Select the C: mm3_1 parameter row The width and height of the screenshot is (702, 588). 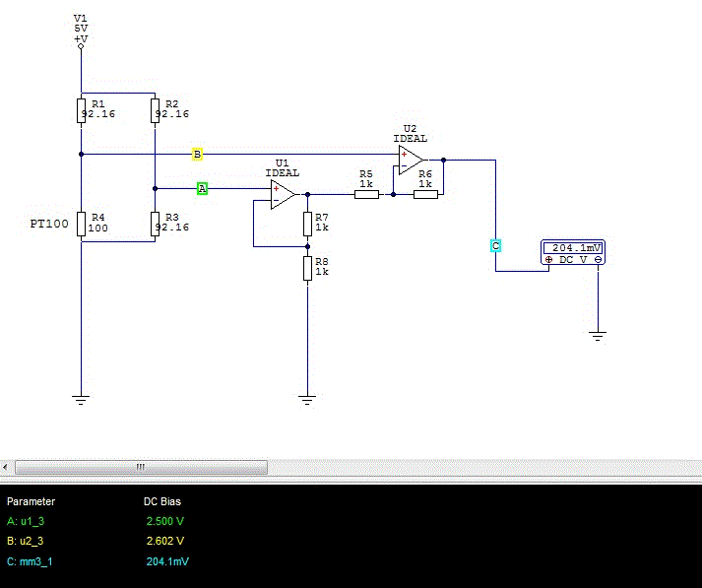98,561
